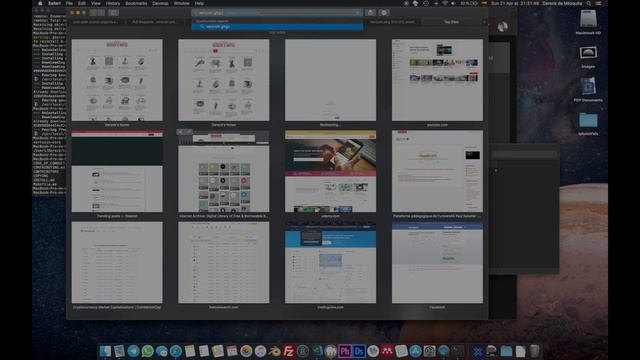Open the Facebook top site thumbnail

tap(437, 262)
